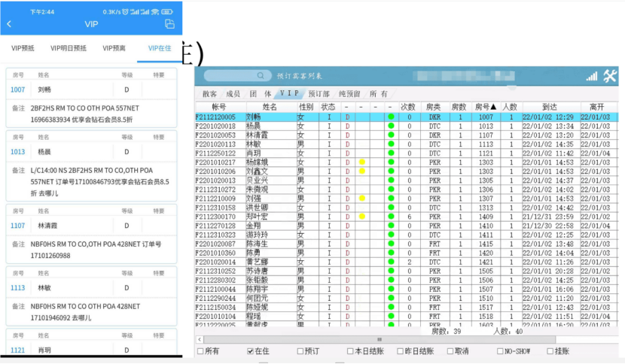Go back using the VIP header arrow

coord(9,24)
